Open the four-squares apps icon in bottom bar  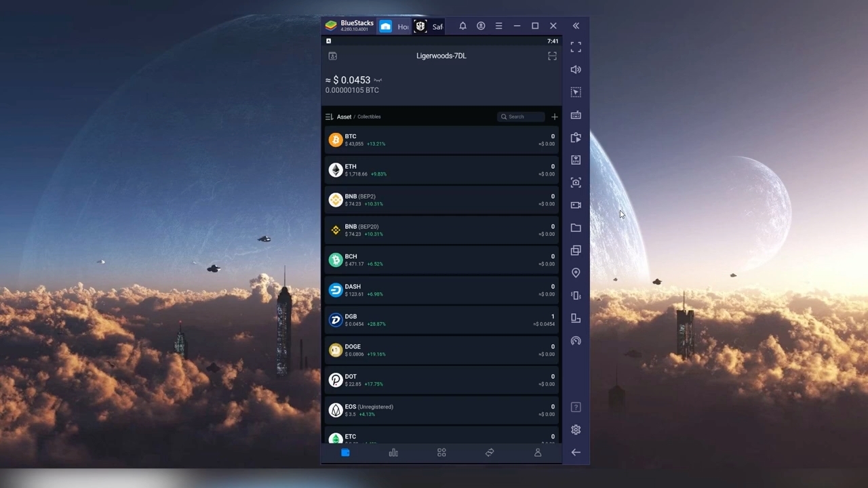tap(441, 453)
